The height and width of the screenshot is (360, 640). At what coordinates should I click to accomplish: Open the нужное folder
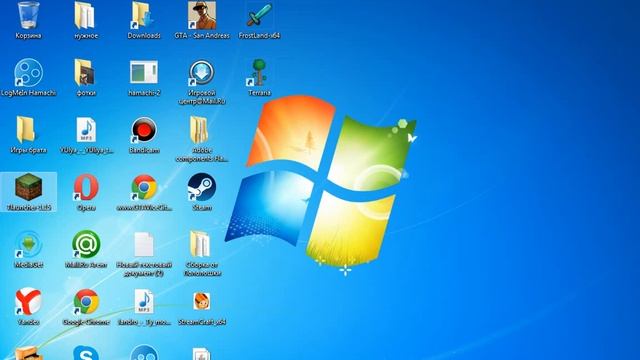[85, 16]
